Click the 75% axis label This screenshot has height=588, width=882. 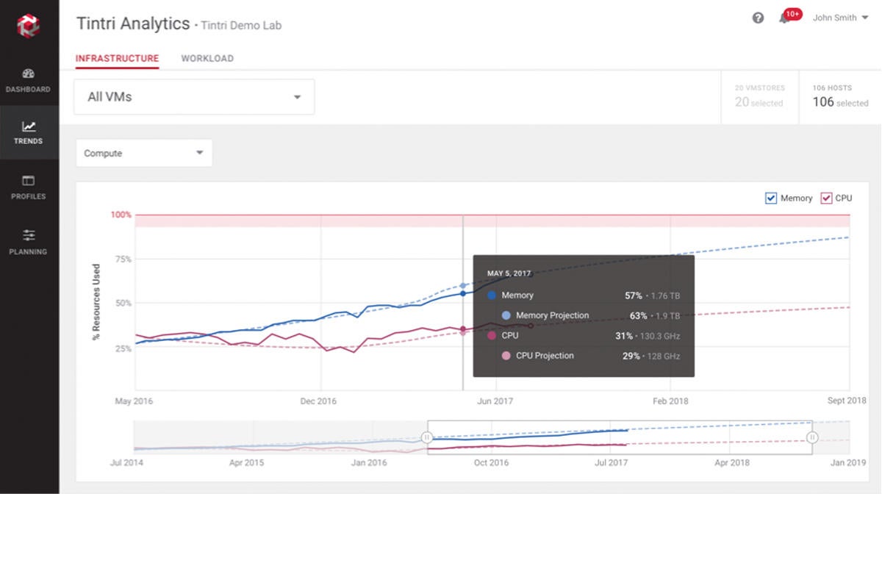123,259
